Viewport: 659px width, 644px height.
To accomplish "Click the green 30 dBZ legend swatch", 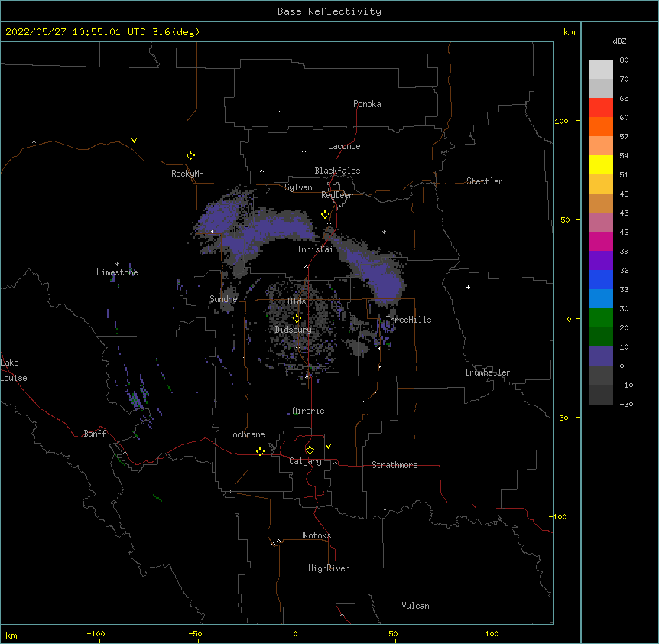I will click(x=601, y=318).
